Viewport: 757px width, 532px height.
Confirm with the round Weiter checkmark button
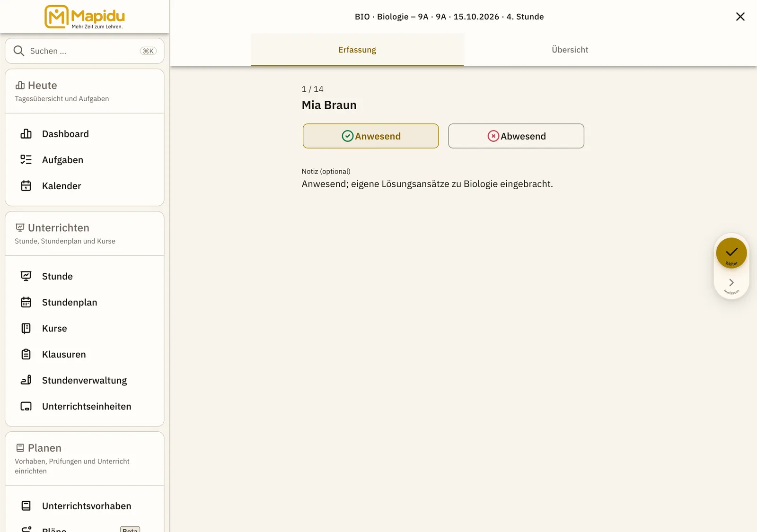[x=731, y=253]
